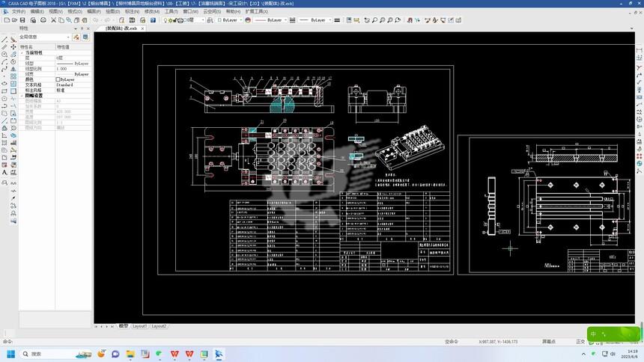Open the layer selection dropdown in toolbar
This screenshot has height=362, width=644.
click(183, 19)
